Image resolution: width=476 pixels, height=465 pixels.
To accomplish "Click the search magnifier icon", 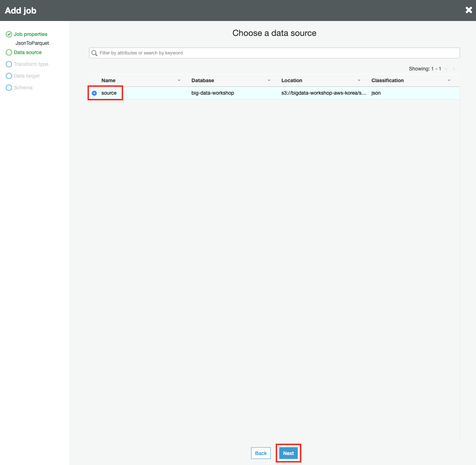I will [x=94, y=53].
